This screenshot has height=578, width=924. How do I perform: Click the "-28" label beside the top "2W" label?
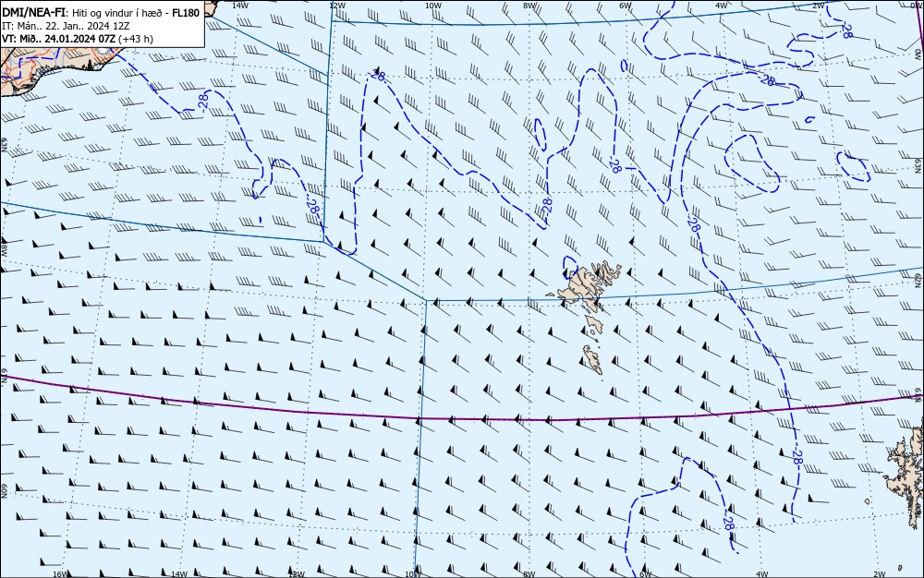(846, 31)
